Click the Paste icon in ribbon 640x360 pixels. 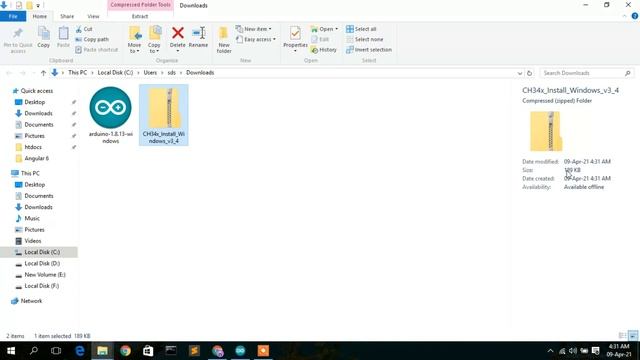63,33
